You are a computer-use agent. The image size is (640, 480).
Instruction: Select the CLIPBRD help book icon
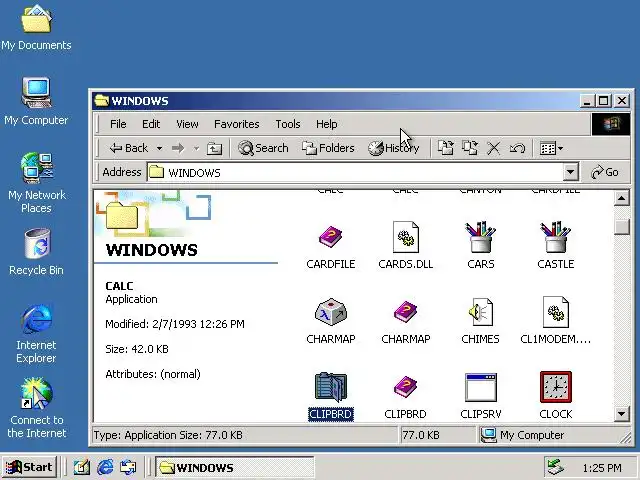[405, 387]
